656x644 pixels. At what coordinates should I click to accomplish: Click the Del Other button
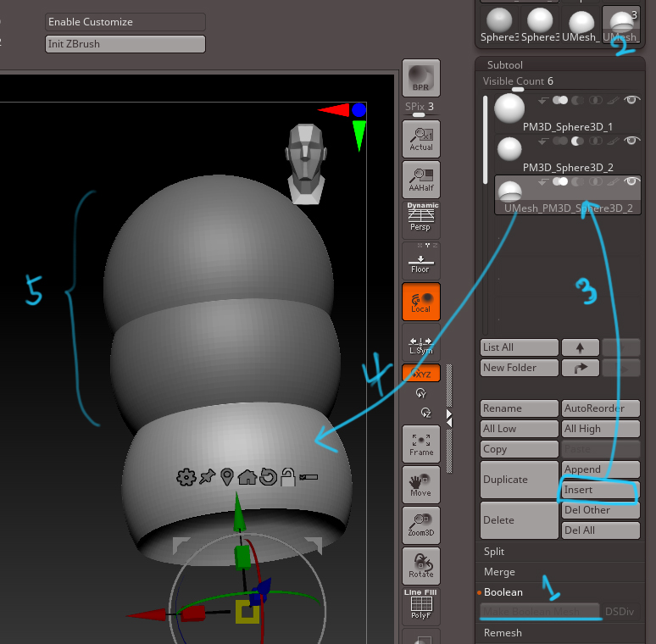[601, 510]
